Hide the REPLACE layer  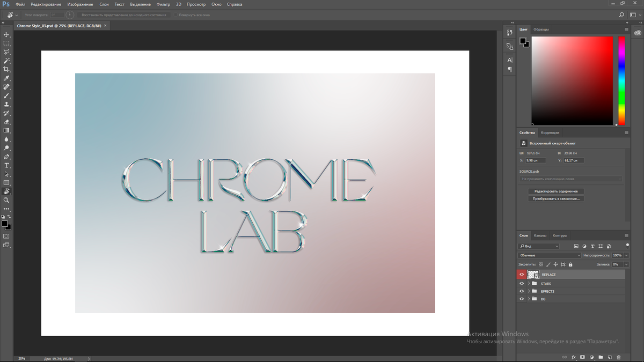click(x=522, y=275)
